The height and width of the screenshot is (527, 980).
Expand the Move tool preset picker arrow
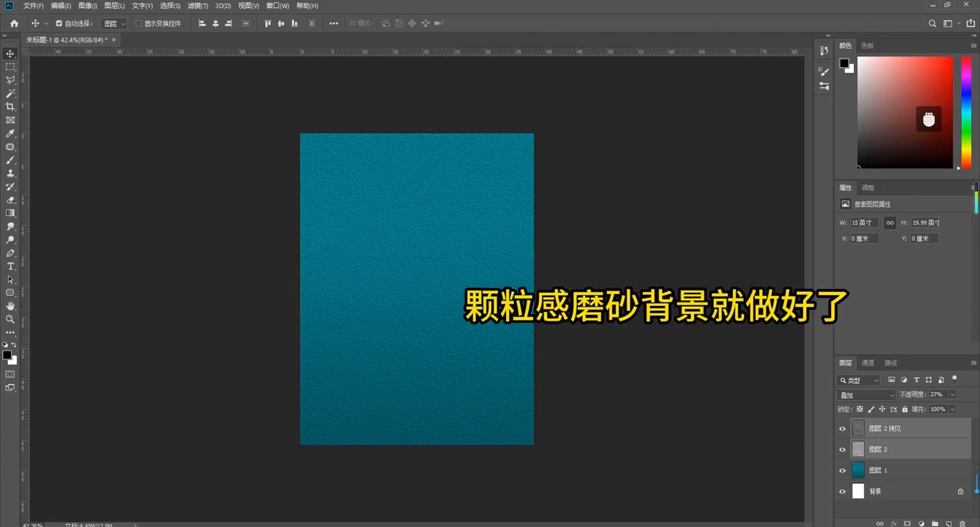46,23
